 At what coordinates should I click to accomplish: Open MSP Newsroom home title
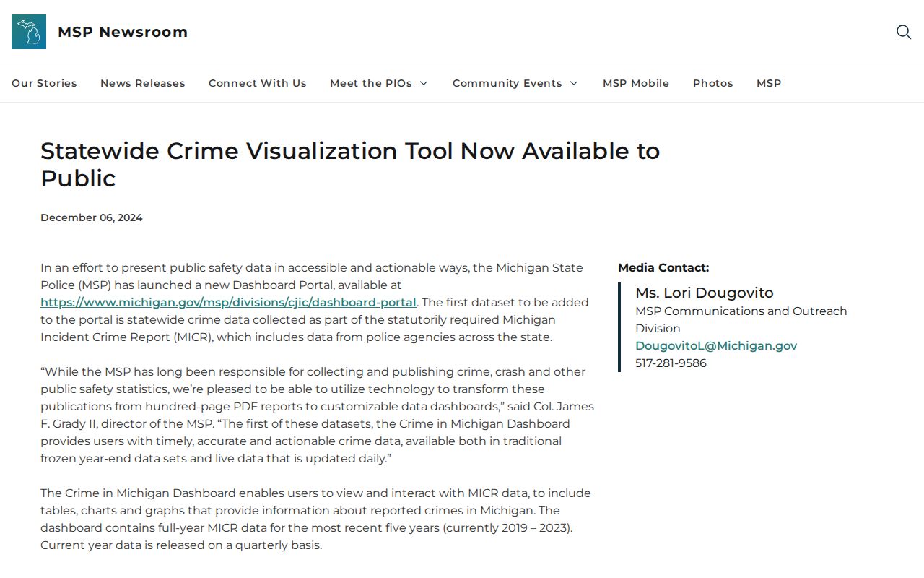click(123, 32)
